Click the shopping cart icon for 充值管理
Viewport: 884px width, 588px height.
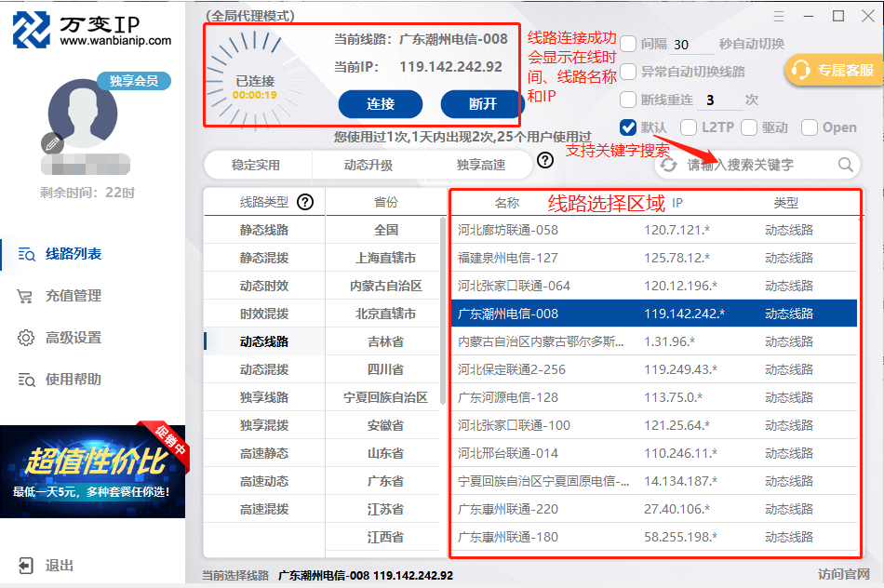coord(25,296)
